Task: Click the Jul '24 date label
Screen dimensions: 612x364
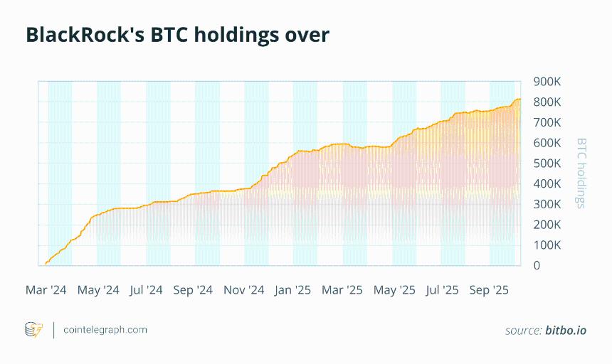Action: pyautogui.click(x=147, y=290)
